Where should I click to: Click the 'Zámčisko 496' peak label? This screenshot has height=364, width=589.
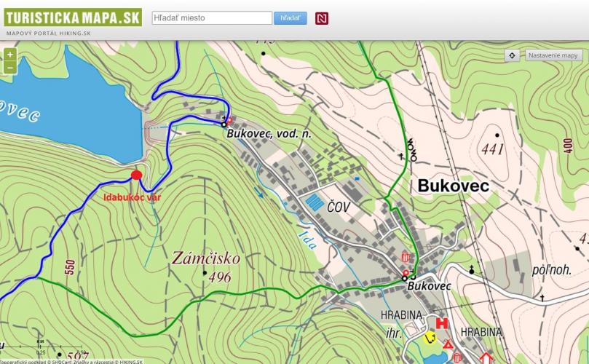(206, 266)
